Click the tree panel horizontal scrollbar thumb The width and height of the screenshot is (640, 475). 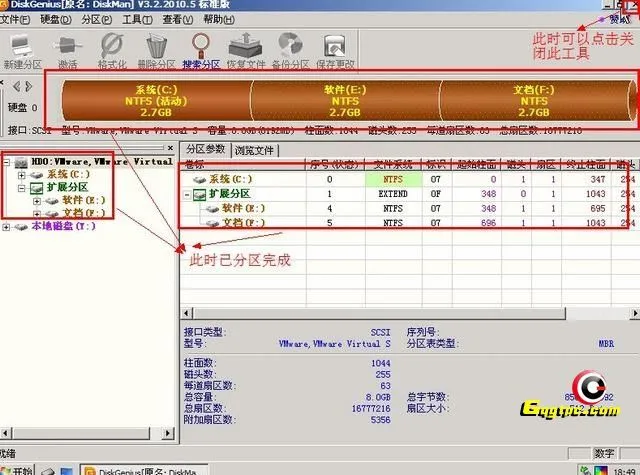[80, 433]
